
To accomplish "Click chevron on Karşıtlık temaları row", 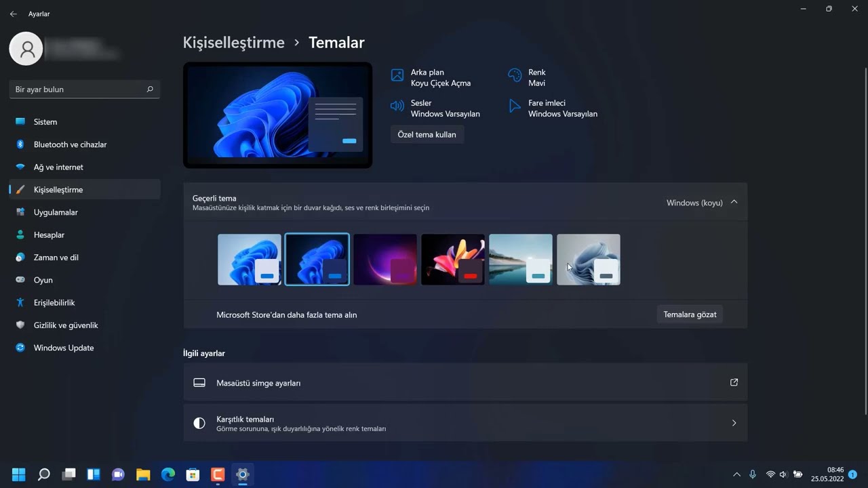I will [x=734, y=423].
